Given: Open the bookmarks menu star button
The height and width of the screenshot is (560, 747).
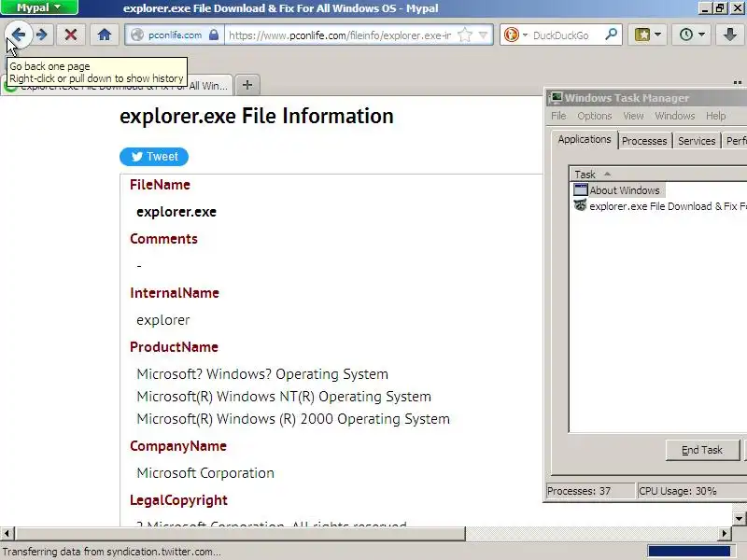Looking at the screenshot, I should [641, 35].
